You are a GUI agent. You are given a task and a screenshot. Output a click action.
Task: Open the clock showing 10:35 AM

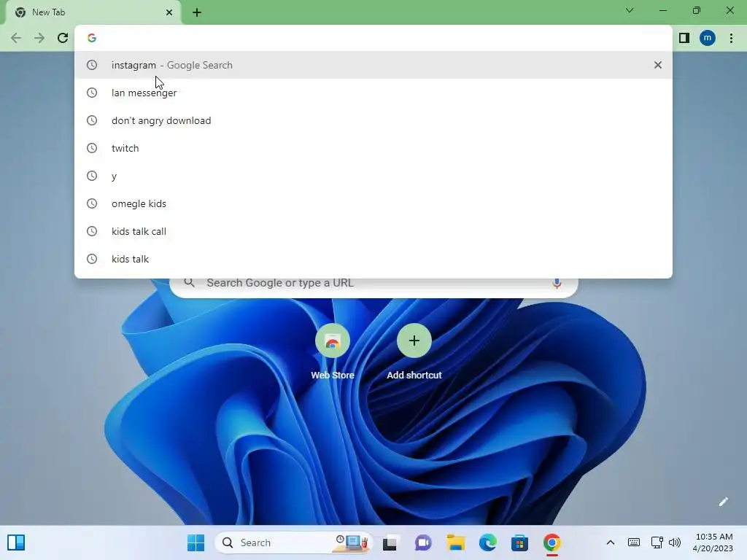tap(713, 542)
